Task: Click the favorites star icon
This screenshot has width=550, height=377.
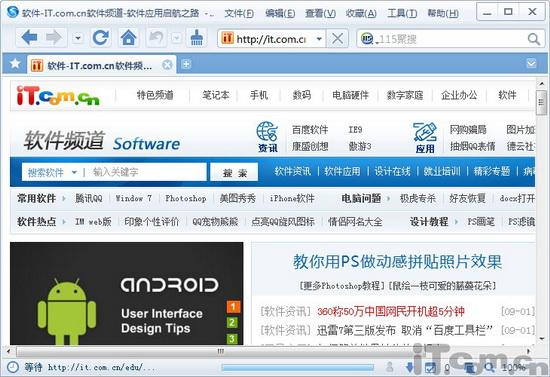Action: (x=15, y=64)
